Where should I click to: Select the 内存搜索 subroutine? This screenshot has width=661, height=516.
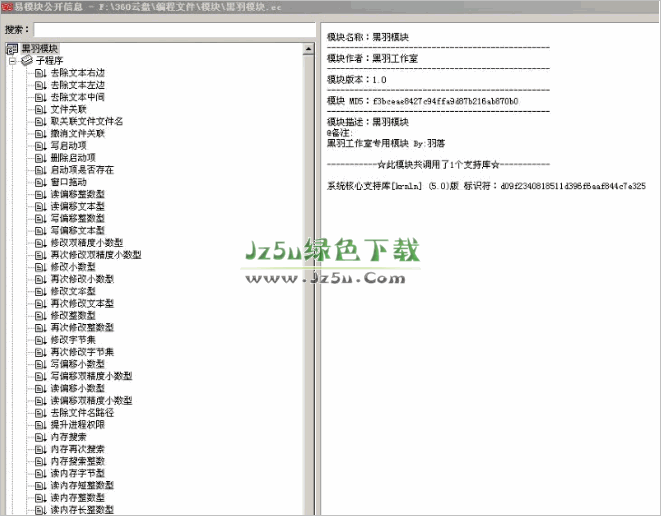[69, 437]
